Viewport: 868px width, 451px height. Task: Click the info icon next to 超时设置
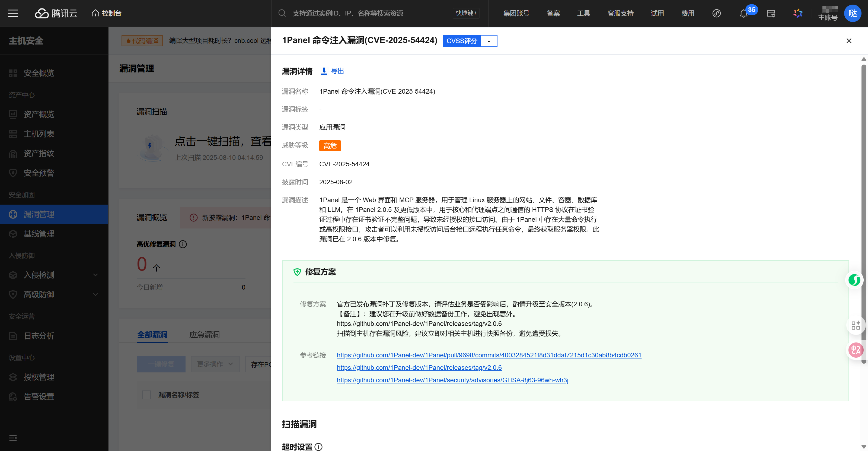coord(318,447)
